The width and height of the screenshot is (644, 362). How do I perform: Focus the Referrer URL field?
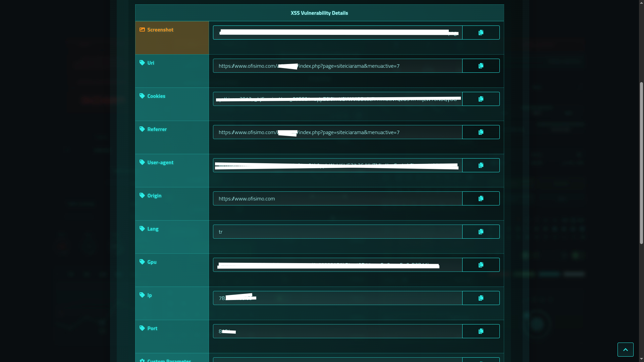pos(337,132)
